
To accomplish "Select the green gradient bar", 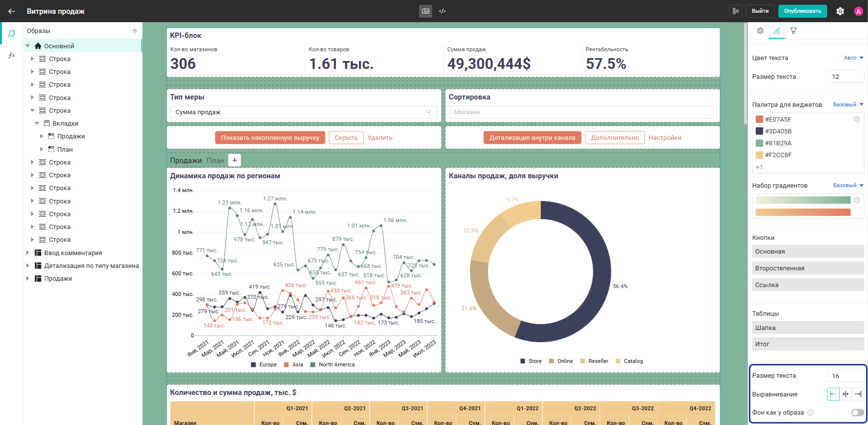I will pyautogui.click(x=803, y=200).
